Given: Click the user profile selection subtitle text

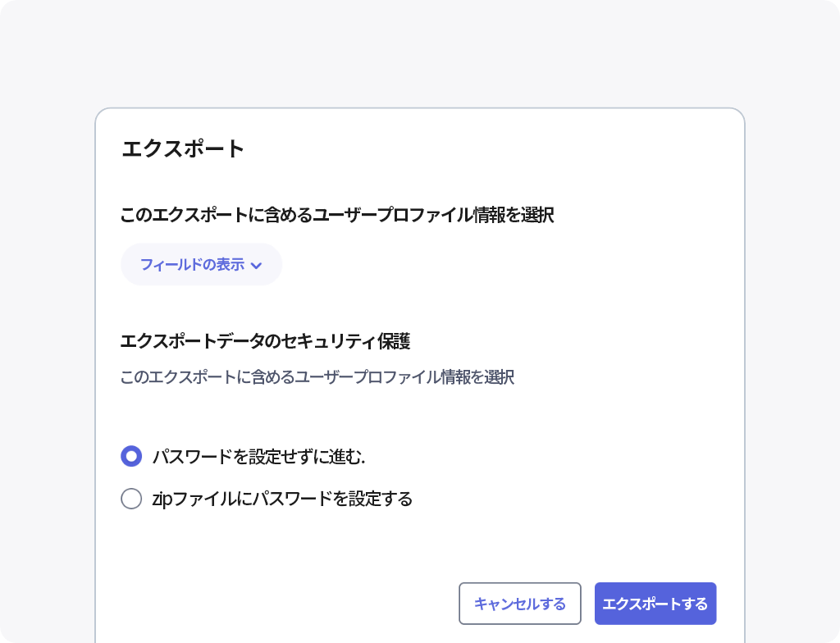Looking at the screenshot, I should pos(317,377).
